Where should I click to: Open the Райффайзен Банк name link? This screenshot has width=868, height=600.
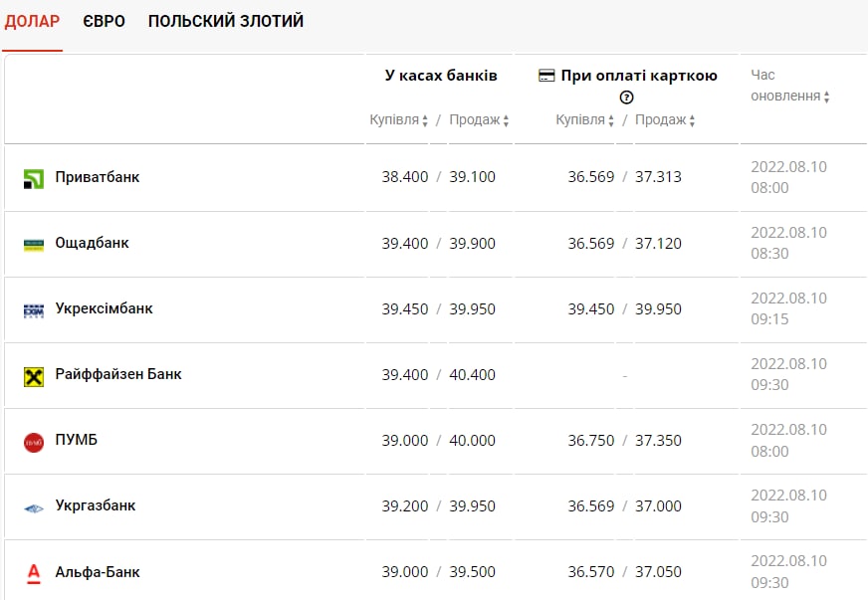click(x=118, y=374)
